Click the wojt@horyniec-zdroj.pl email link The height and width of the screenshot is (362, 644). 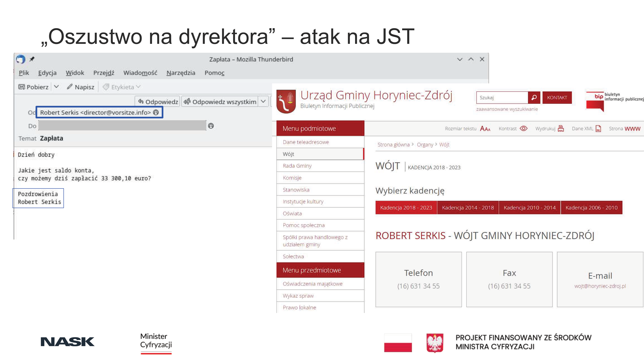(600, 286)
